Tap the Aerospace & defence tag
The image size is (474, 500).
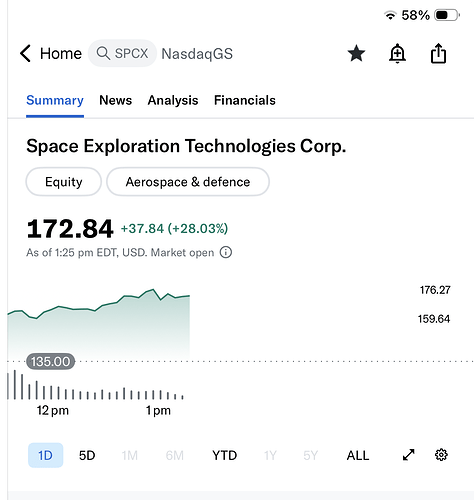click(x=188, y=182)
